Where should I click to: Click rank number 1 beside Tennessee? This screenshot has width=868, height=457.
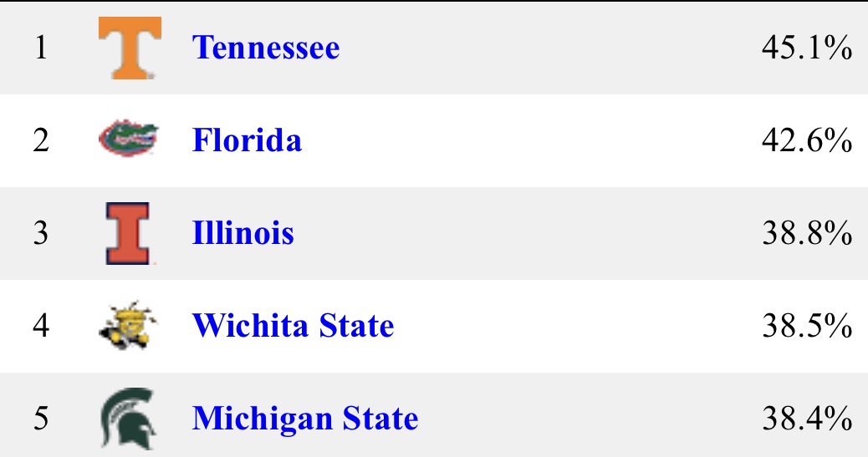pos(41,49)
